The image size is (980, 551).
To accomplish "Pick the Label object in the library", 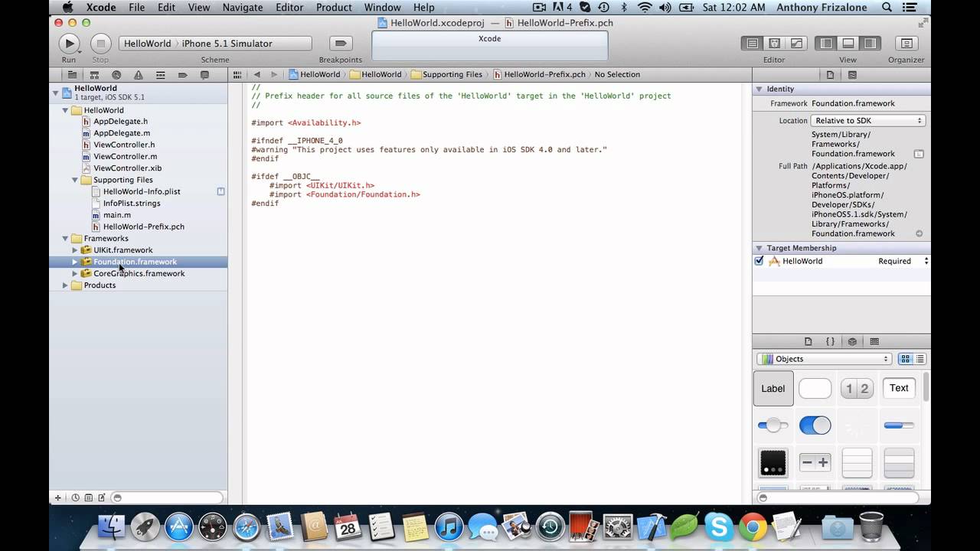I will click(773, 389).
